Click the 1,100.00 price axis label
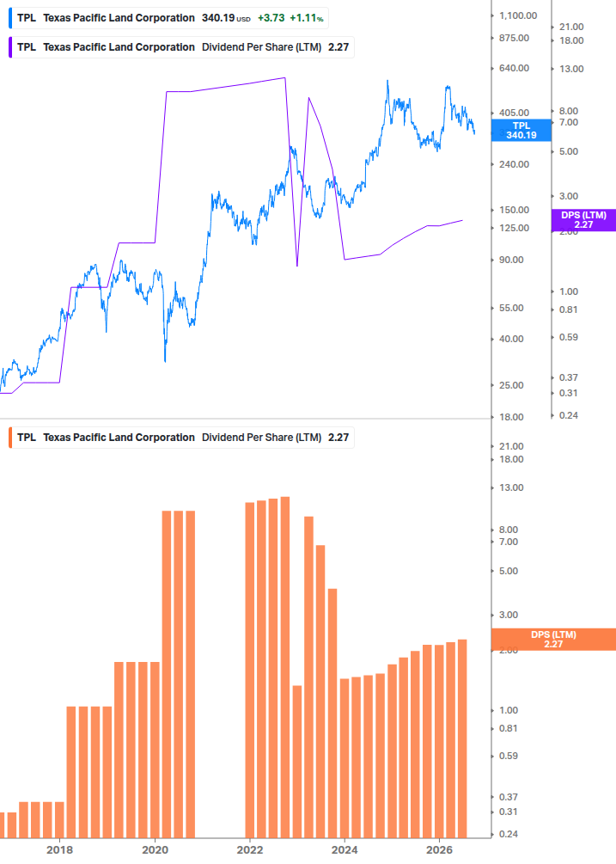This screenshot has height=864, width=616. click(518, 16)
